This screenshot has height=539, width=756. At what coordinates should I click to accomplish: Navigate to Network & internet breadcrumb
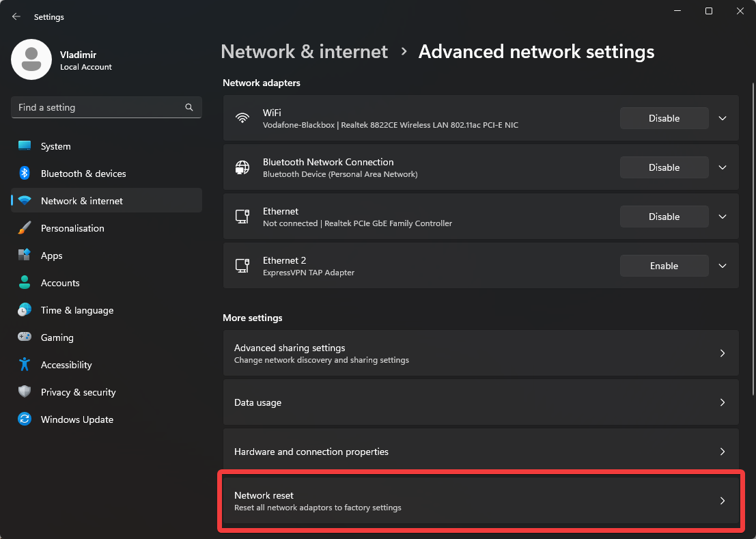click(x=304, y=52)
